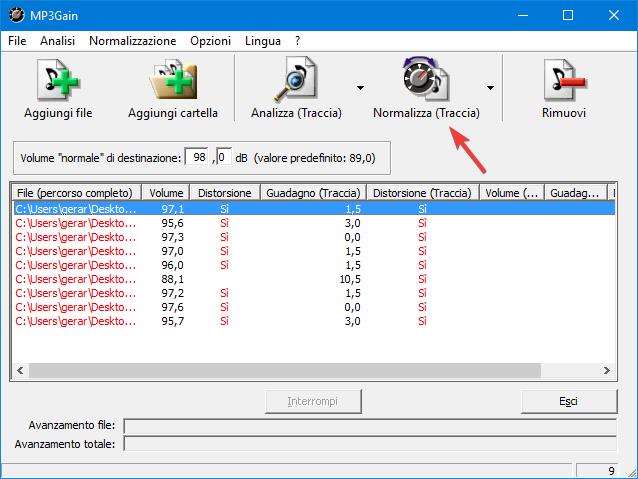This screenshot has height=479, width=638.
Task: Open the Normalizzazione menu
Action: [133, 41]
